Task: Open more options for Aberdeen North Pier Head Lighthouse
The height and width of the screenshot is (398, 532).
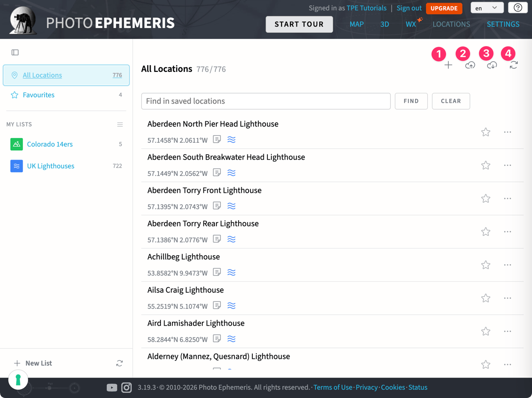Action: 508,132
